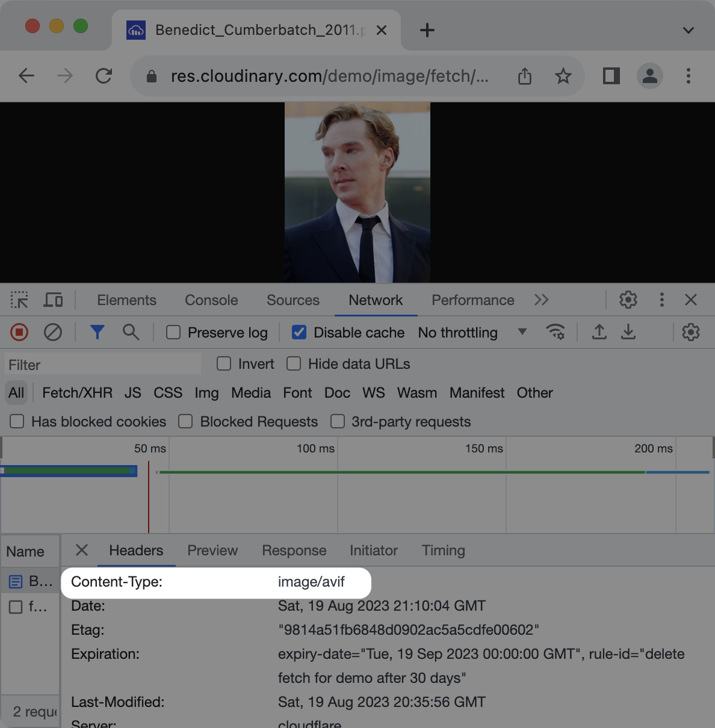The image size is (715, 728).
Task: Filter requests by Img type
Action: [x=206, y=393]
